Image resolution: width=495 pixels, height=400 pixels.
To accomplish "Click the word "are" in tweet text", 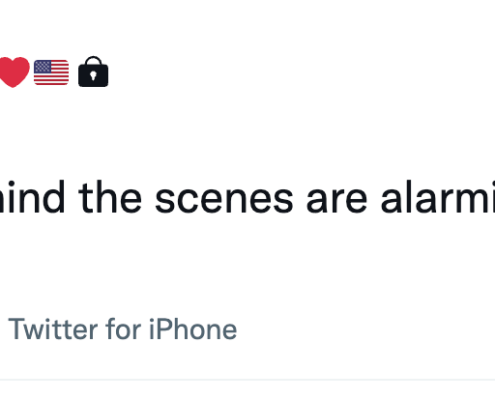I will pyautogui.click(x=337, y=201).
